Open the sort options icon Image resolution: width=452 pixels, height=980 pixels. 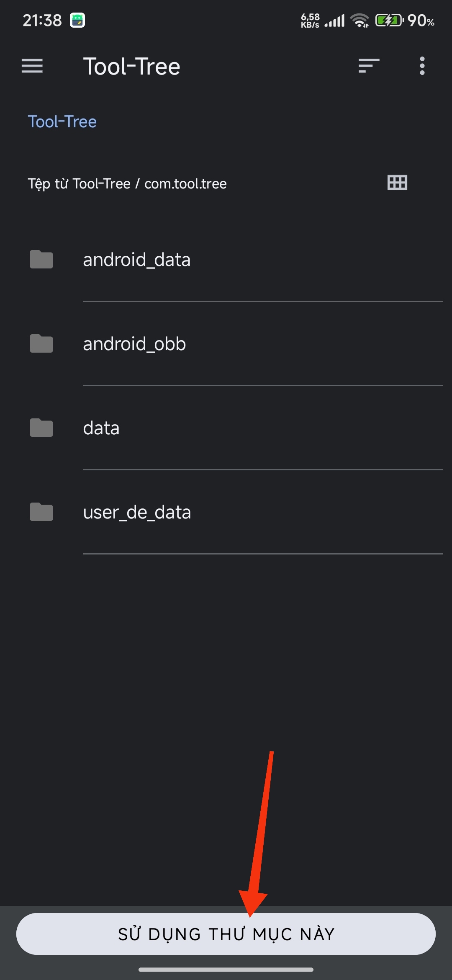369,66
